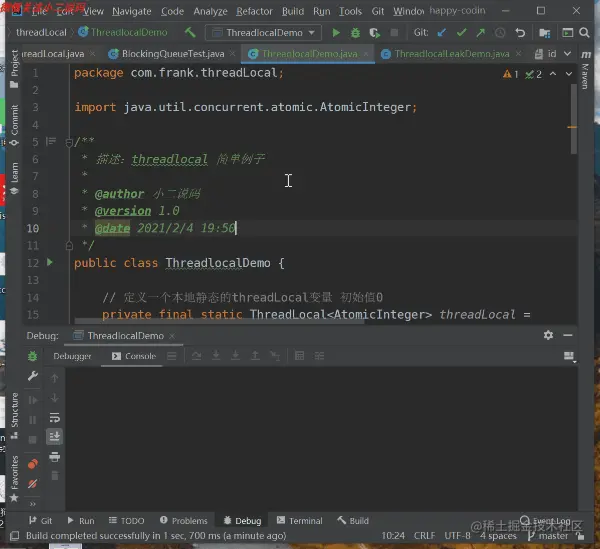Start debugging with the bug icon
600x549 pixels.
click(355, 33)
